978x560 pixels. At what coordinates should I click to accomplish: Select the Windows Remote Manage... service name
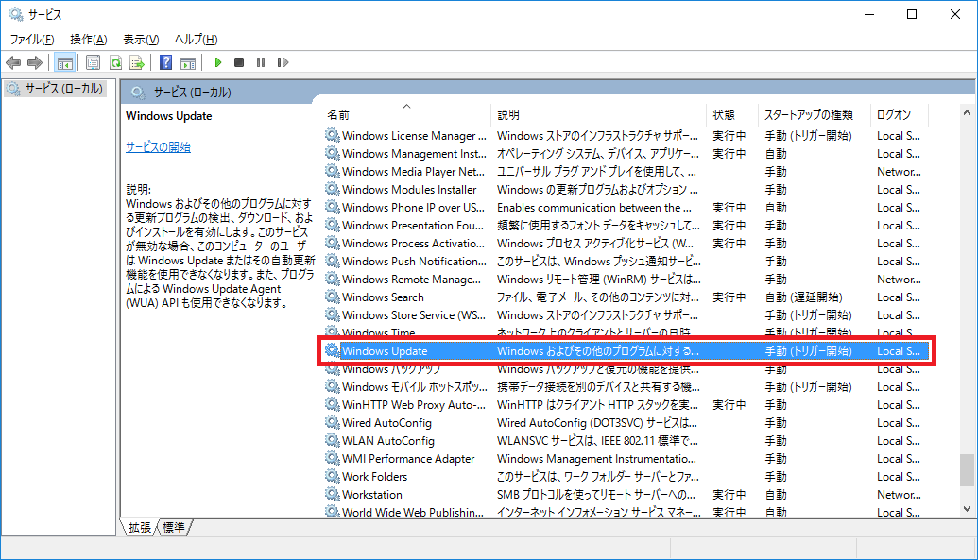pyautogui.click(x=412, y=280)
